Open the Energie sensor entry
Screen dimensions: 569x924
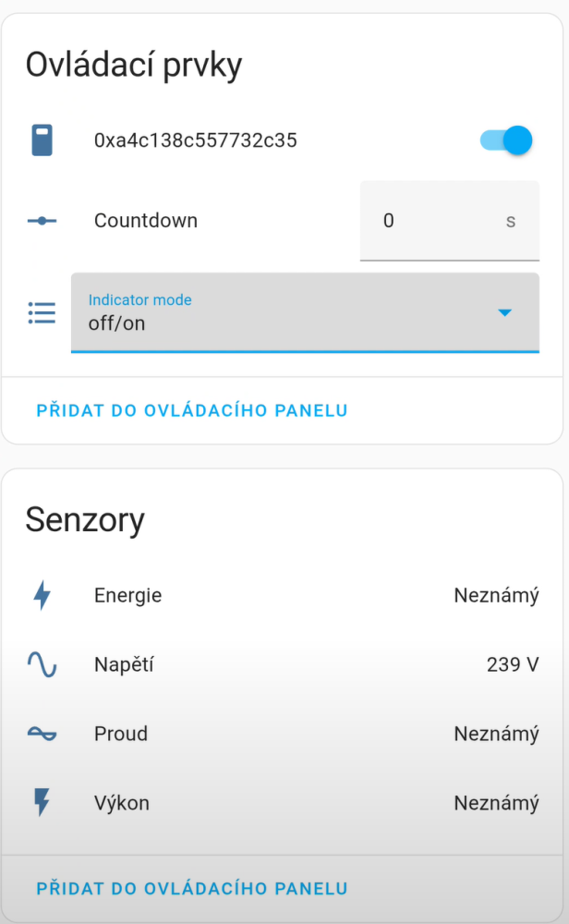click(128, 596)
